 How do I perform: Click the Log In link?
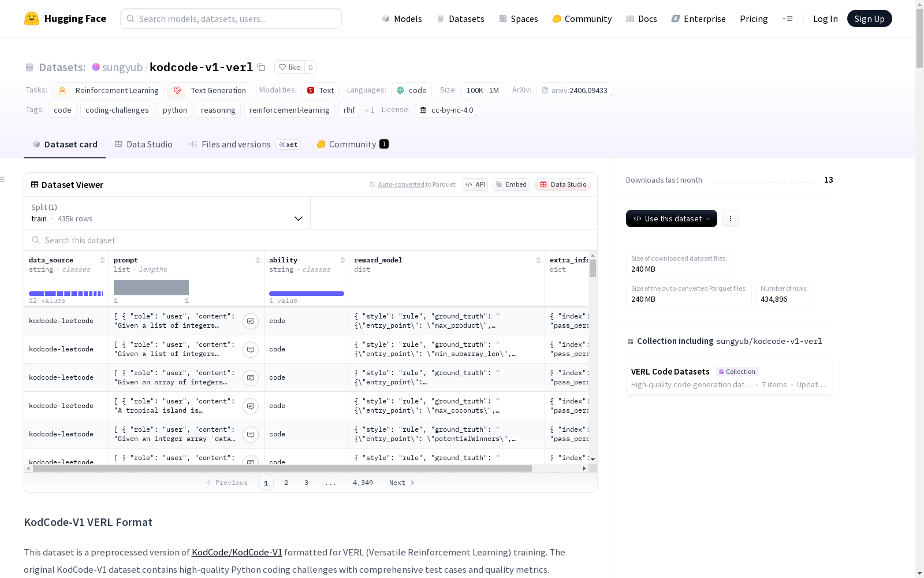click(x=825, y=18)
